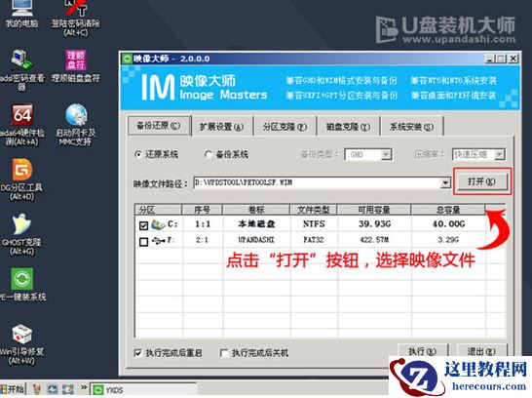Close the 映像大师 window

513,59
